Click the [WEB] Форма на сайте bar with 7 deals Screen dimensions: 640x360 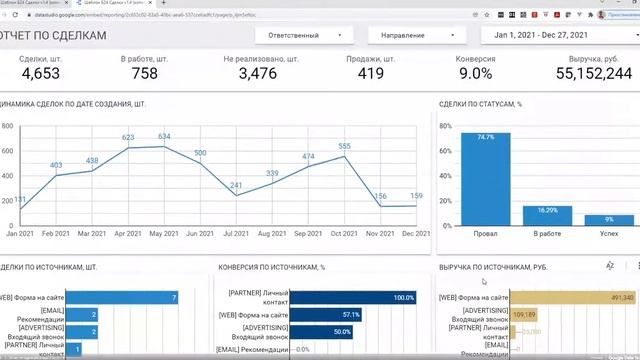tap(122, 298)
